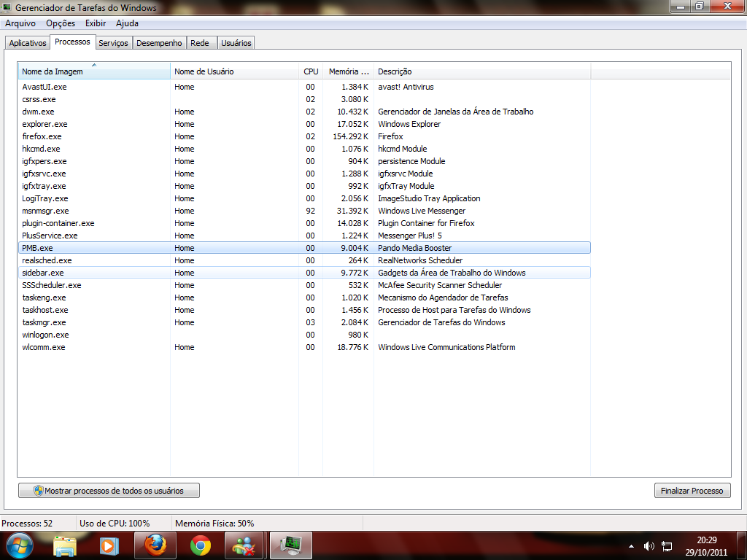Select msnmsgr.exe using 92 CPU
This screenshot has height=560, width=747.
tap(304, 211)
